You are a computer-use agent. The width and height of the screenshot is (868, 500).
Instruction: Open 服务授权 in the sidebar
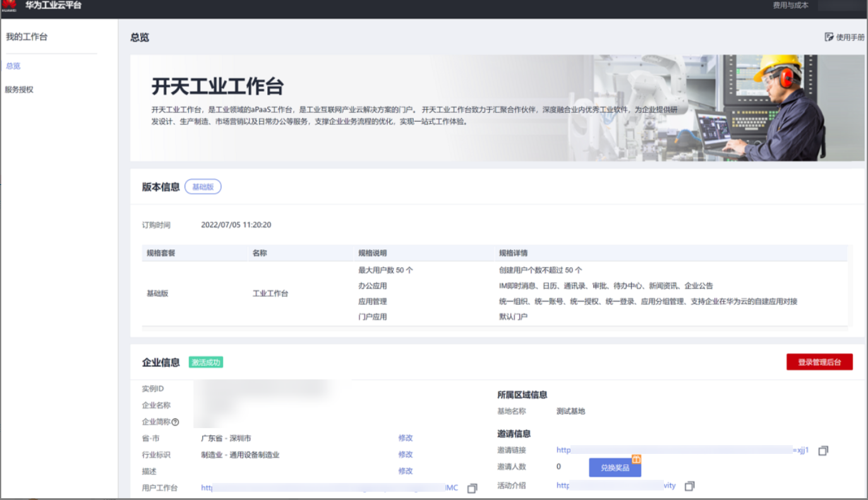[x=19, y=90]
